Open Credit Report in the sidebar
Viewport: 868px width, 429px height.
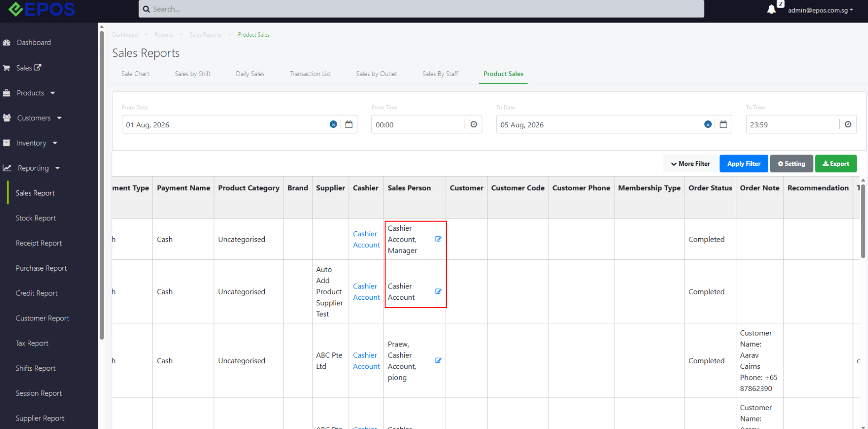pyautogui.click(x=37, y=293)
